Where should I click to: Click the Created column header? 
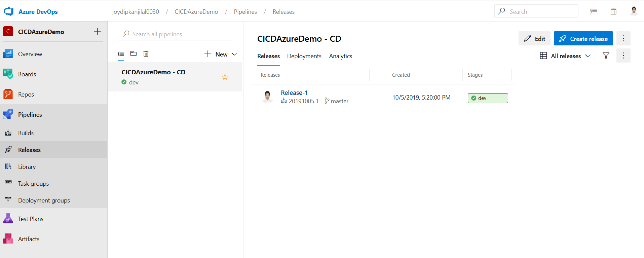tap(401, 75)
